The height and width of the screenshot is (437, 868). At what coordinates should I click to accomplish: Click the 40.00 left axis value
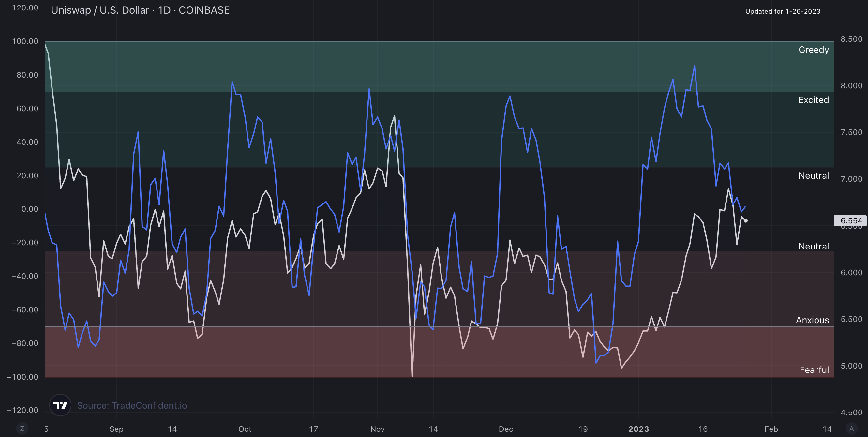coord(28,142)
